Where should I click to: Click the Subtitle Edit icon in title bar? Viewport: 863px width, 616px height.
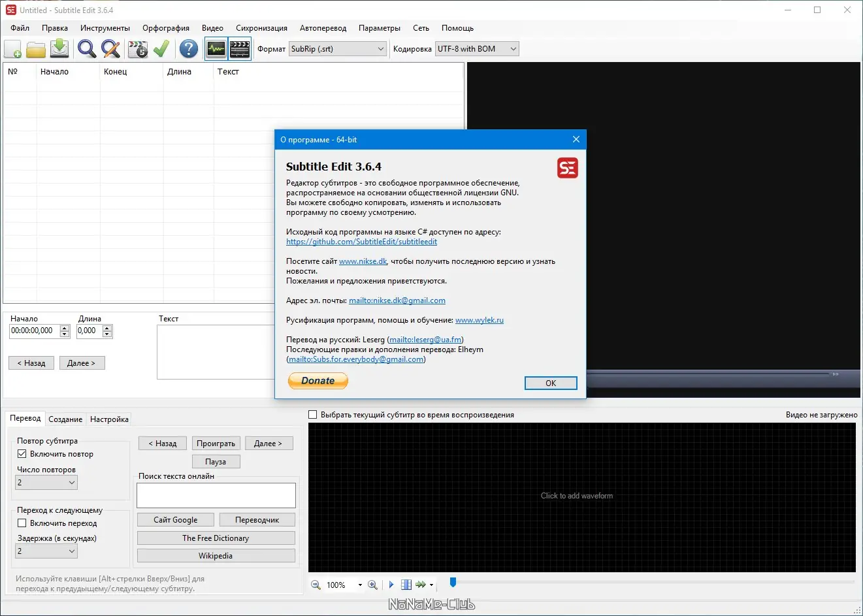click(10, 10)
